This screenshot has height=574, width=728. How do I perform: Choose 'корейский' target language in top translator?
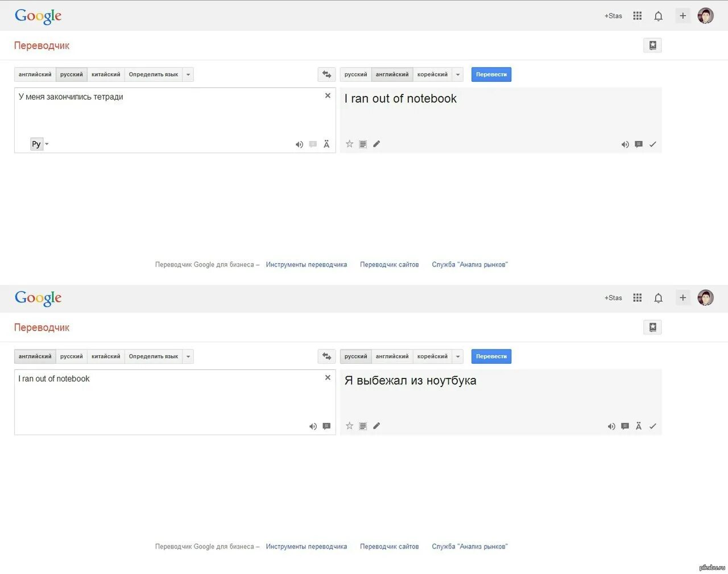pyautogui.click(x=432, y=74)
